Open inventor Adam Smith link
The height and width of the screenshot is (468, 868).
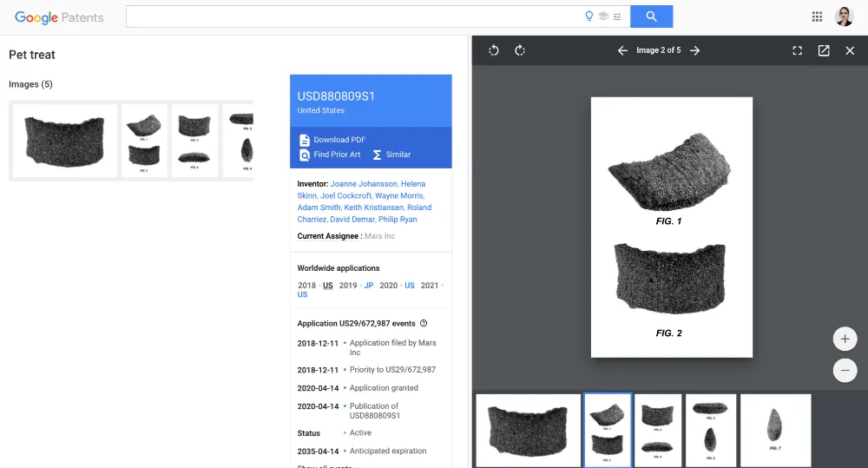tap(319, 208)
